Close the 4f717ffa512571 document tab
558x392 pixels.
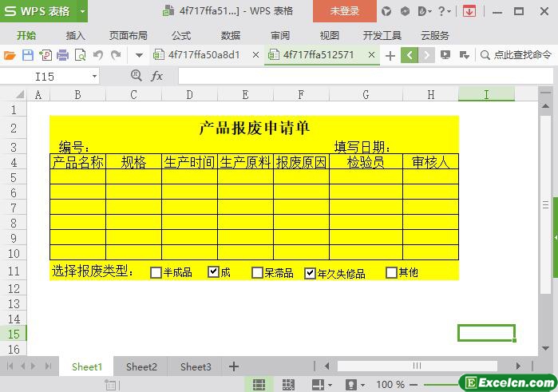point(371,55)
